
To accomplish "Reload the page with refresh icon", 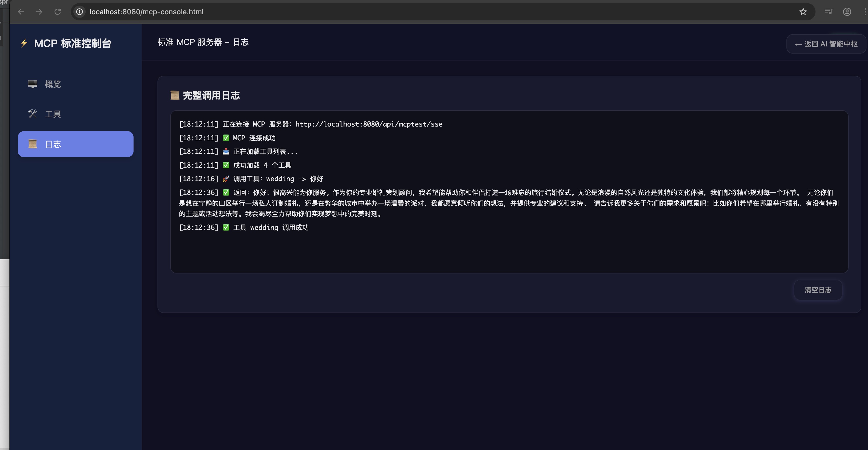I will [x=58, y=12].
